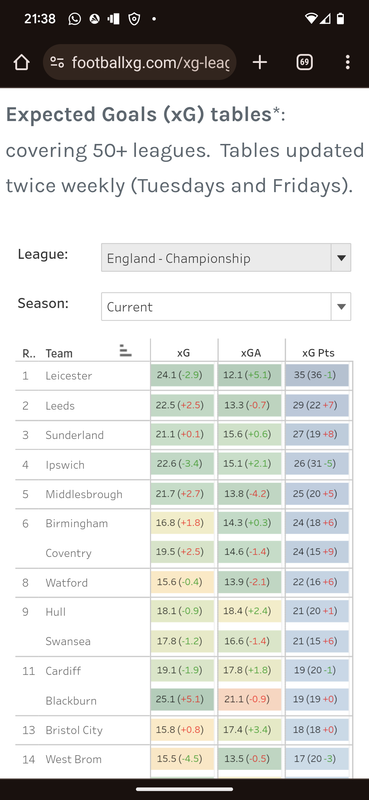Tap the shield status bar icon

(134, 19)
